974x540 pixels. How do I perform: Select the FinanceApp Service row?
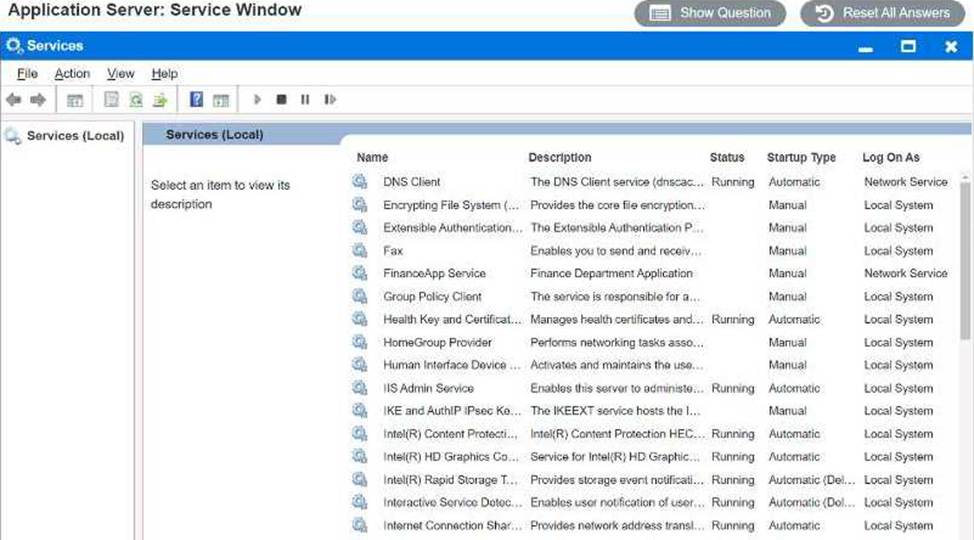(x=434, y=274)
